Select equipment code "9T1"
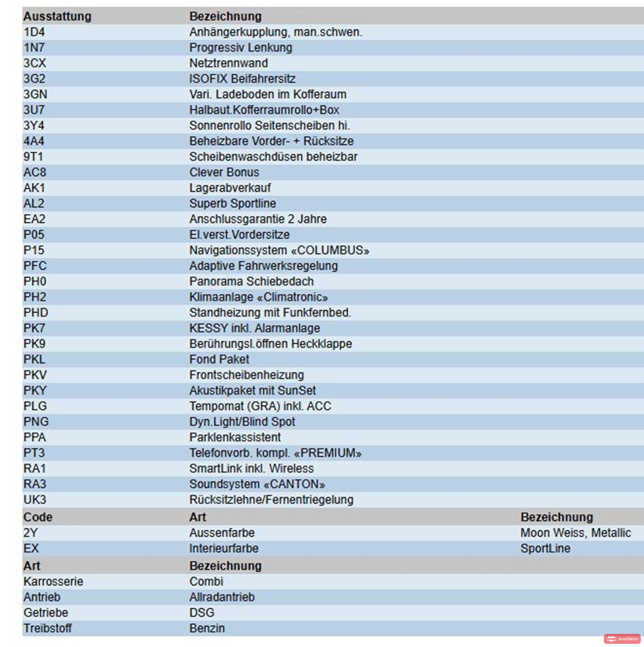Image resolution: width=644 pixels, height=647 pixels. pos(33,157)
